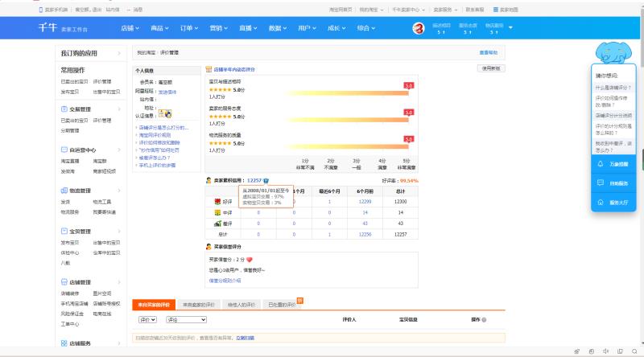Open the 营销 dropdown menu
The image size is (644, 357).
point(219,28)
